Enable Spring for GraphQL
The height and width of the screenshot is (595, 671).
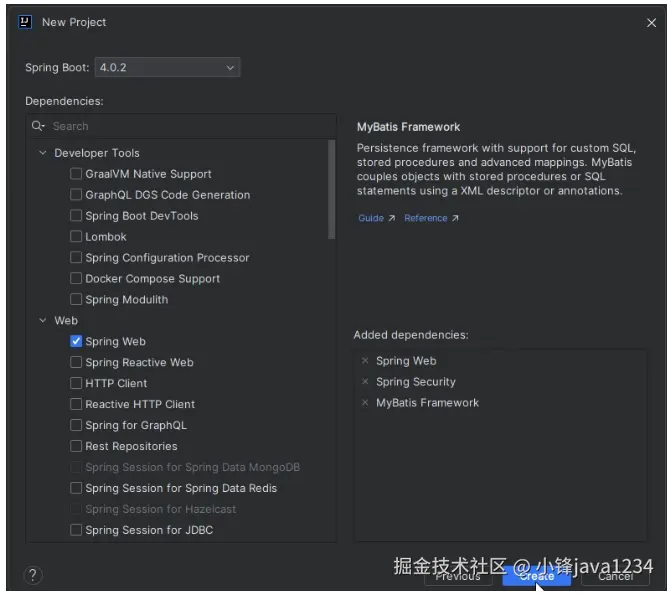pyautogui.click(x=76, y=425)
